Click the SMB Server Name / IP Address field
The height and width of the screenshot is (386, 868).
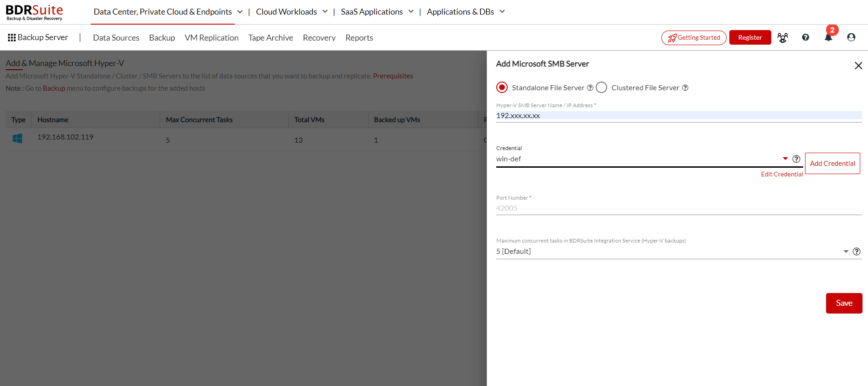point(679,116)
